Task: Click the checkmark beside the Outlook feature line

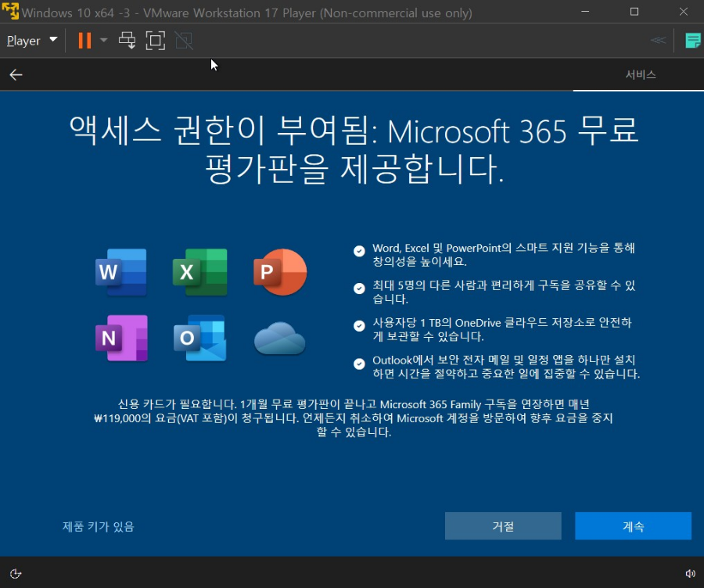Action: 359,363
